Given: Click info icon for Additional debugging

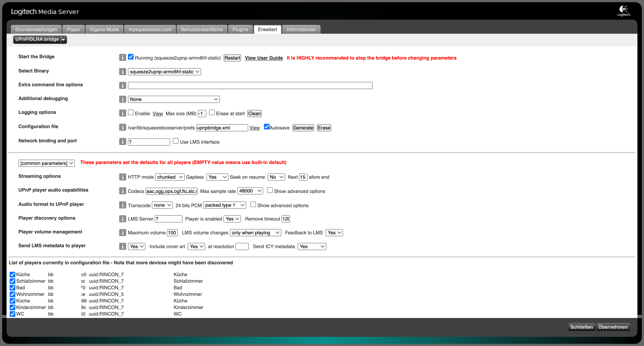Looking at the screenshot, I should [x=122, y=99].
